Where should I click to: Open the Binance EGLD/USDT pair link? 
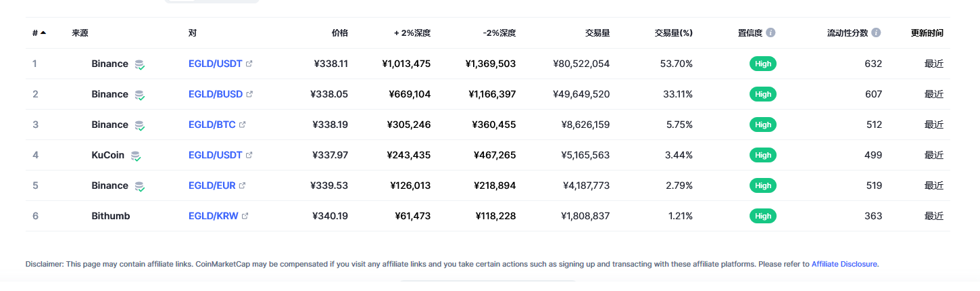215,64
